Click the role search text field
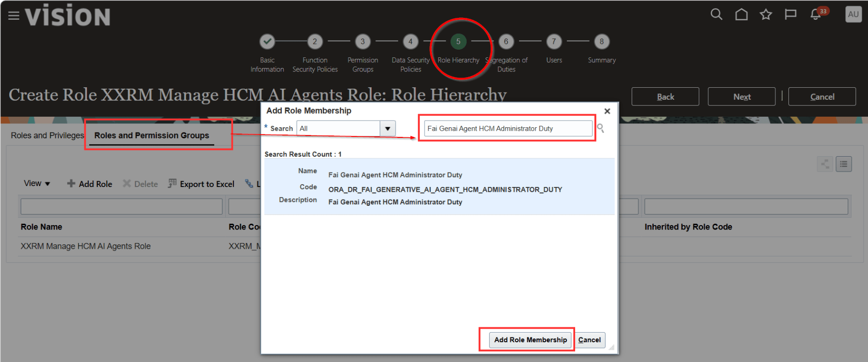 pos(508,129)
